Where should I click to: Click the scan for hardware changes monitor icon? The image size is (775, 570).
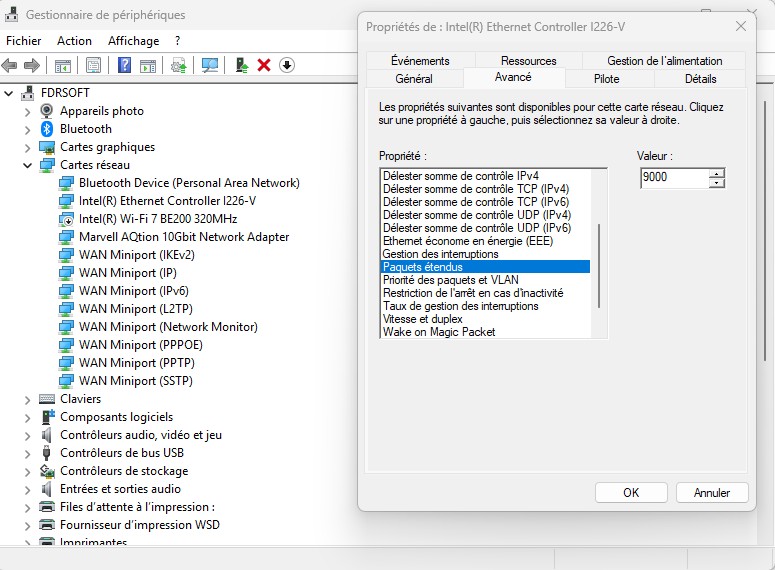[x=210, y=65]
